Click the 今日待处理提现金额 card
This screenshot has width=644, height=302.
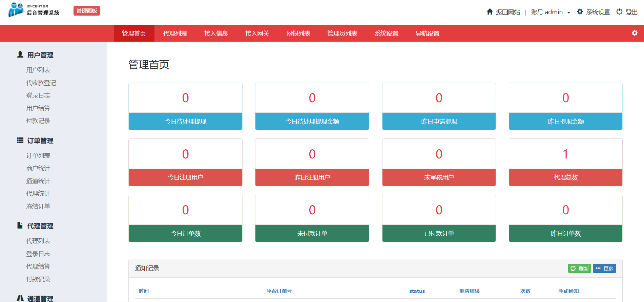pyautogui.click(x=312, y=106)
